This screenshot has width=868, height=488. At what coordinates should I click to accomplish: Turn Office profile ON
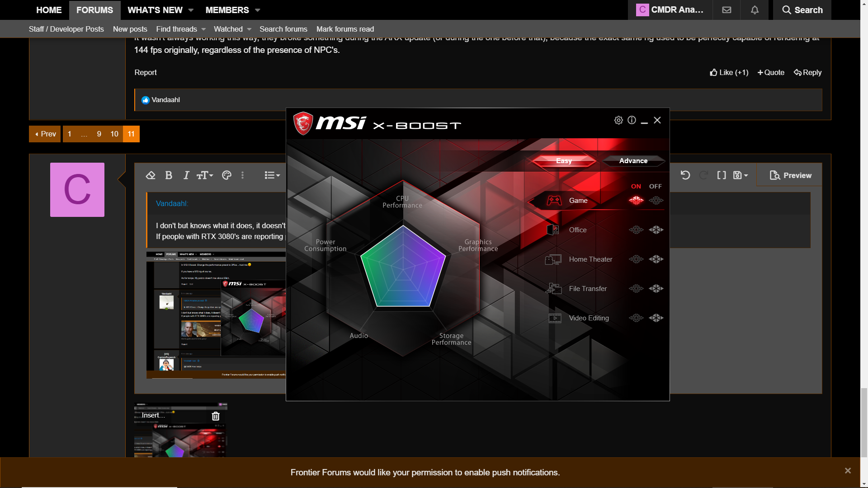coord(636,230)
